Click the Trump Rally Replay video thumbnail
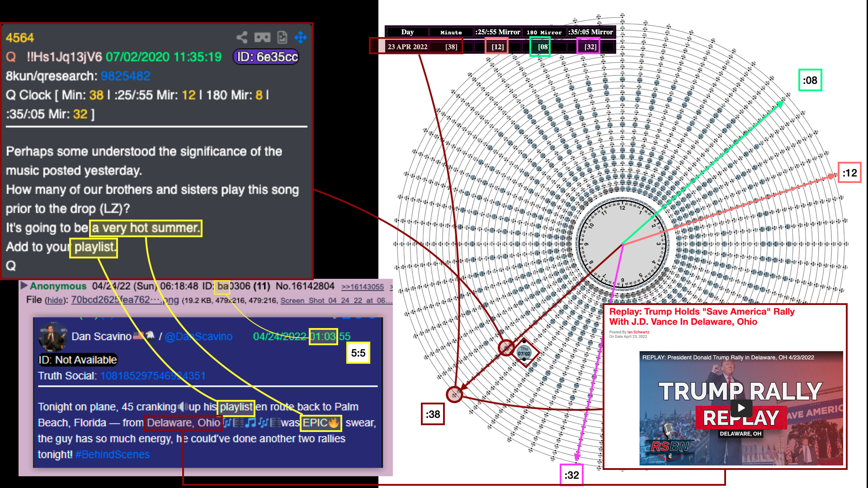This screenshot has height=488, width=868. (x=741, y=408)
